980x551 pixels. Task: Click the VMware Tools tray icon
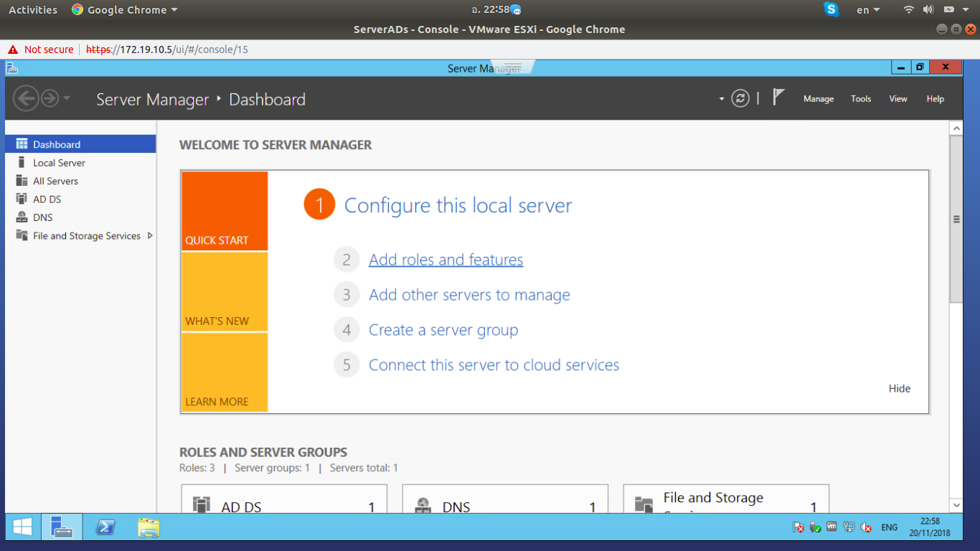coord(832,527)
